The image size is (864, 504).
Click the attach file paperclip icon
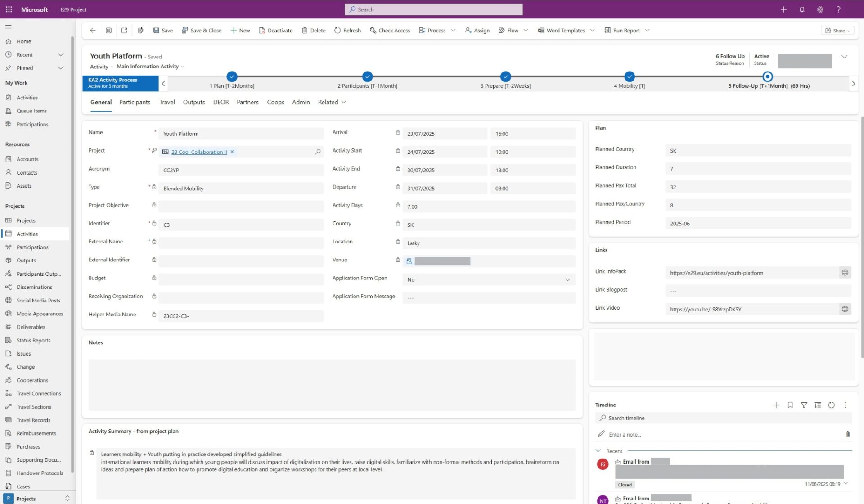coord(847,434)
